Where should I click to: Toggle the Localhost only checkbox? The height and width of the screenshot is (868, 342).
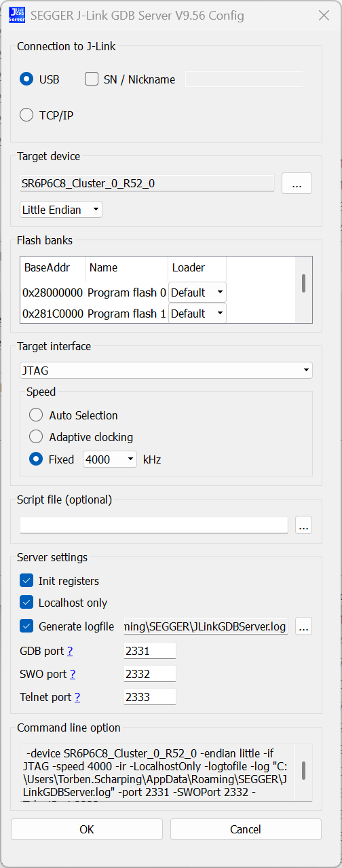click(x=26, y=603)
